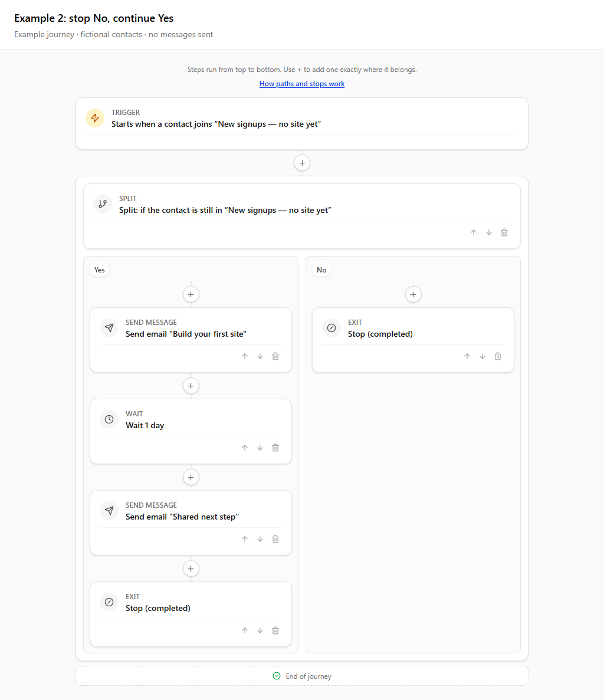Move the 'Wait 1 day' step down
Image resolution: width=604 pixels, height=700 pixels.
click(x=260, y=448)
